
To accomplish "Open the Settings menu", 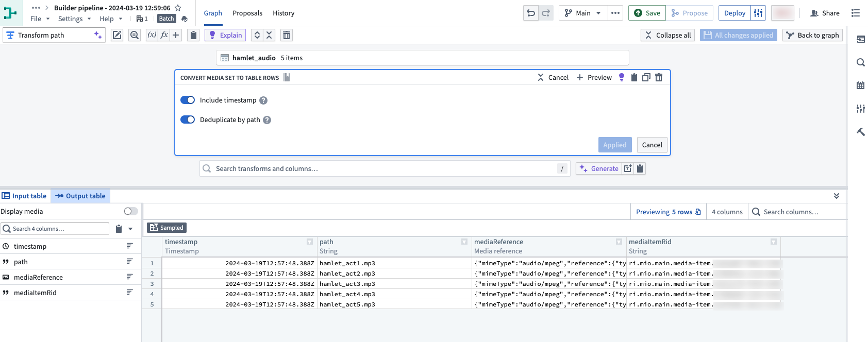I will (x=75, y=19).
